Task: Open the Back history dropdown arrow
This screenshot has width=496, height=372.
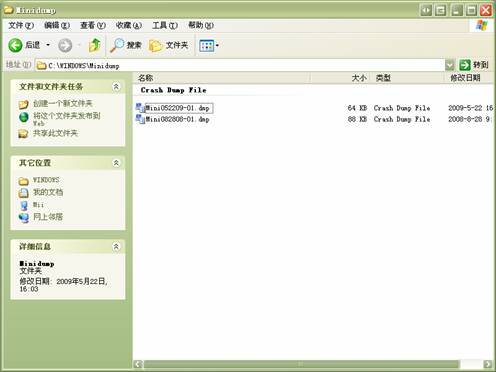Action: (48, 45)
